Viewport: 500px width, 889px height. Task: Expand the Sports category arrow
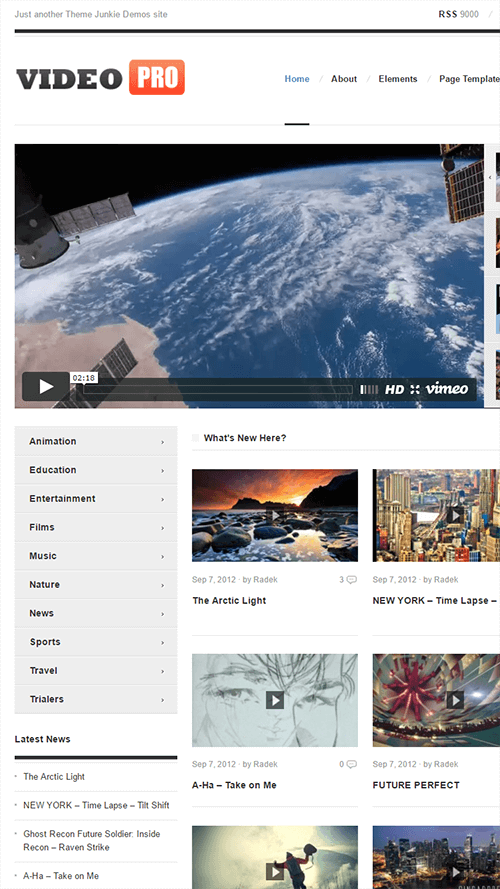click(x=163, y=642)
